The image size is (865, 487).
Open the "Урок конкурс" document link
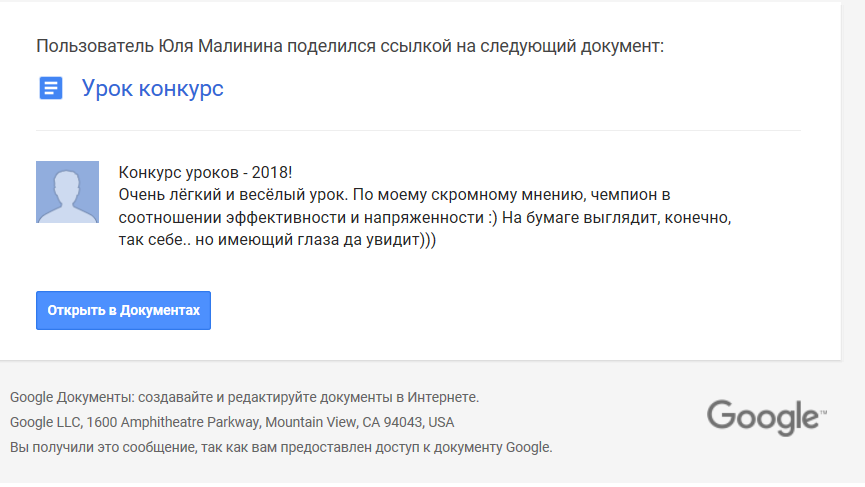[153, 88]
